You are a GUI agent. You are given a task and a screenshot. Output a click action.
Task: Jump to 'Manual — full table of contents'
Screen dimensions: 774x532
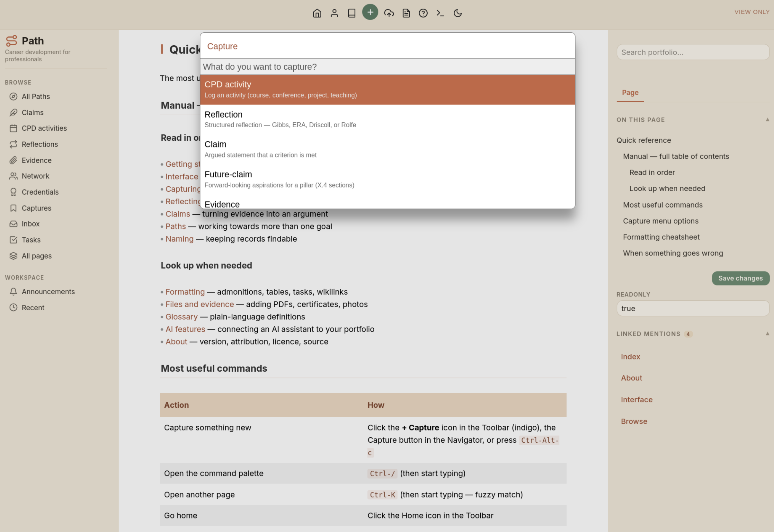click(x=676, y=156)
